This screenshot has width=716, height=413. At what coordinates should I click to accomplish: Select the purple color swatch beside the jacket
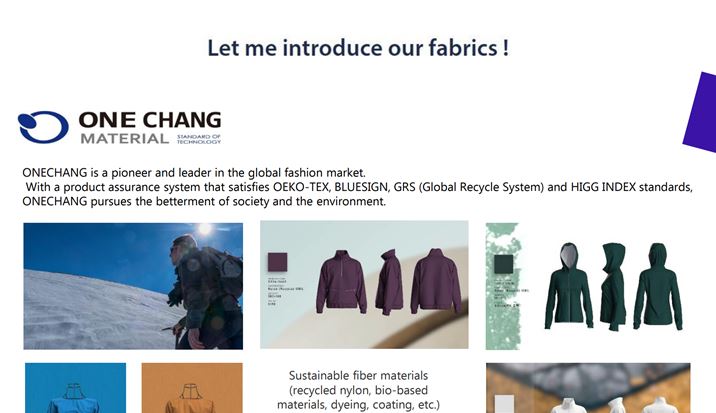277,262
